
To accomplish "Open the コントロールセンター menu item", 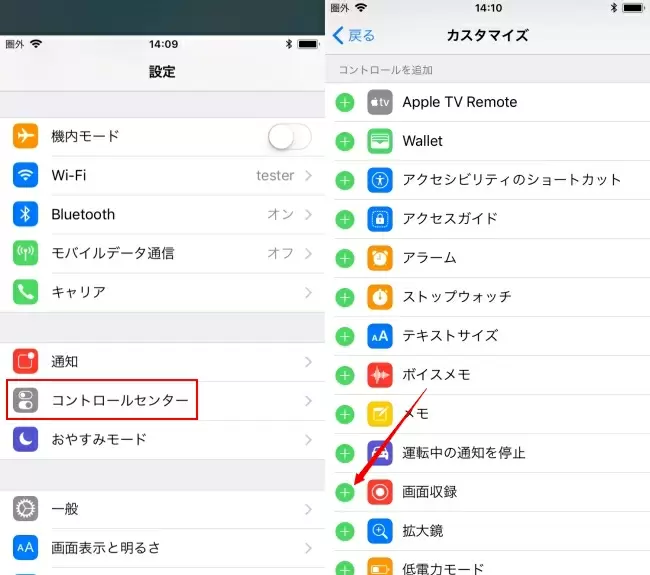I will tap(120, 400).
